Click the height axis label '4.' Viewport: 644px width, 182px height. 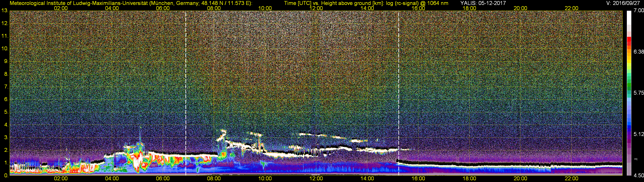tap(6, 125)
